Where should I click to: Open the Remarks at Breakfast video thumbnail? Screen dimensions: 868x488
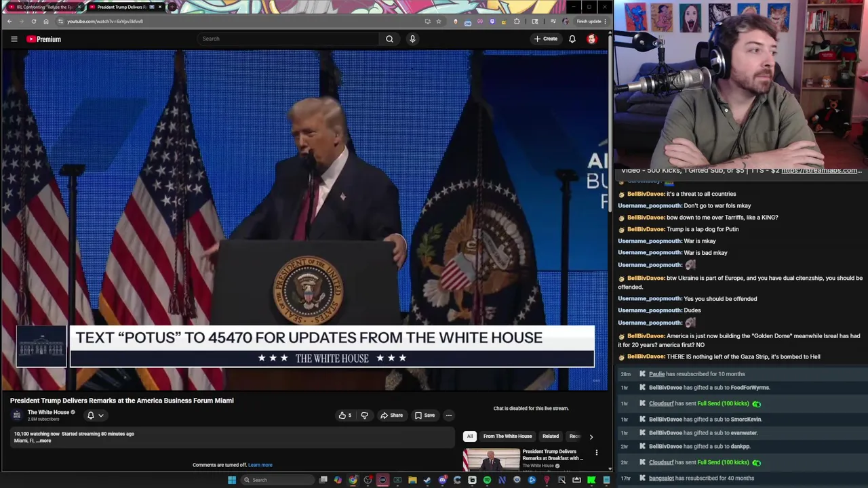pyautogui.click(x=491, y=460)
